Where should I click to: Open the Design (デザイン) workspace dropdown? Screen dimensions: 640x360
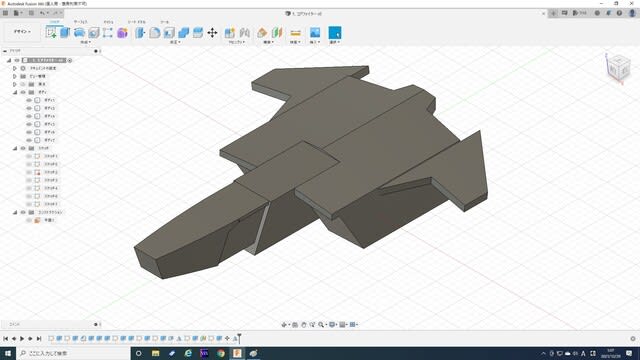click(22, 31)
